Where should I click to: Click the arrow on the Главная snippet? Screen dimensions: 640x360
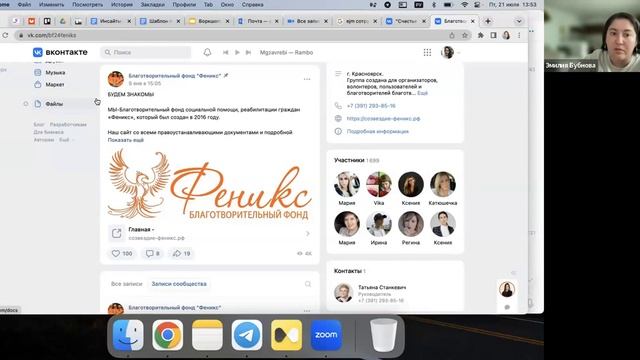pos(307,233)
